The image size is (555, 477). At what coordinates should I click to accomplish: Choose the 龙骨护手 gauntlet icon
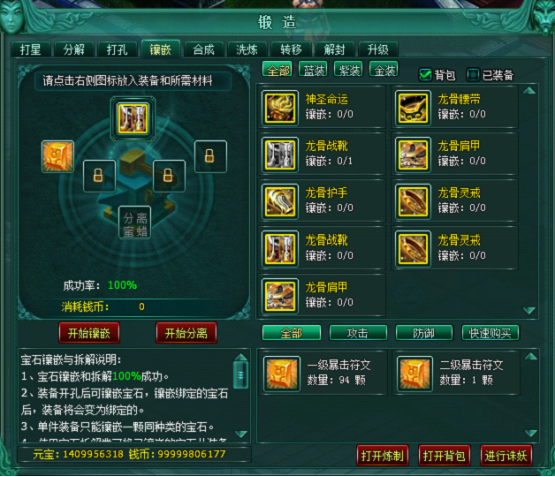click(280, 201)
